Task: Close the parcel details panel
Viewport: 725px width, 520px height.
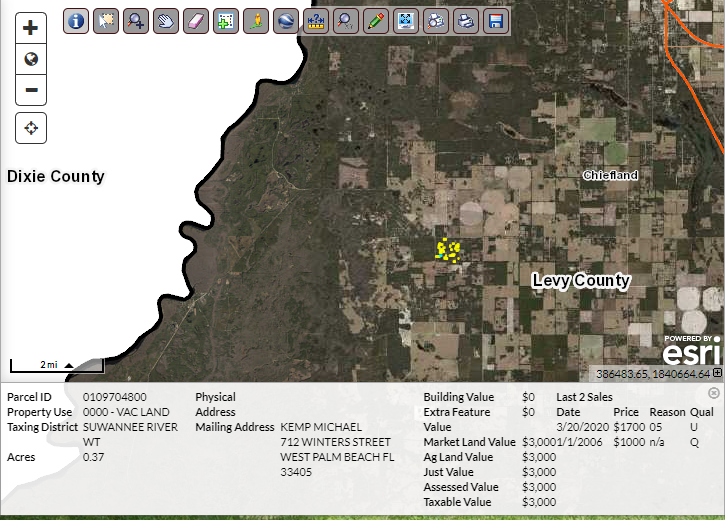Action: point(714,393)
